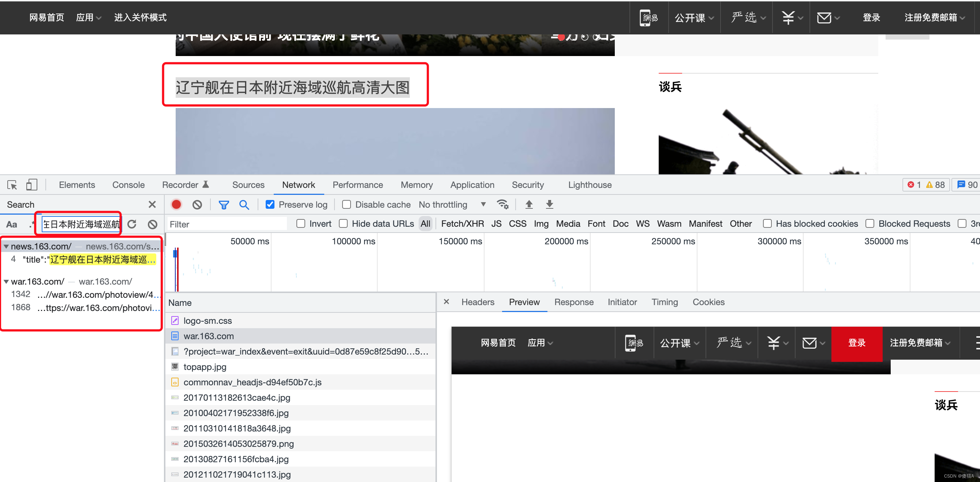Viewport: 980px width, 482px height.
Task: Toggle the device emulation toolbar
Action: (31, 185)
